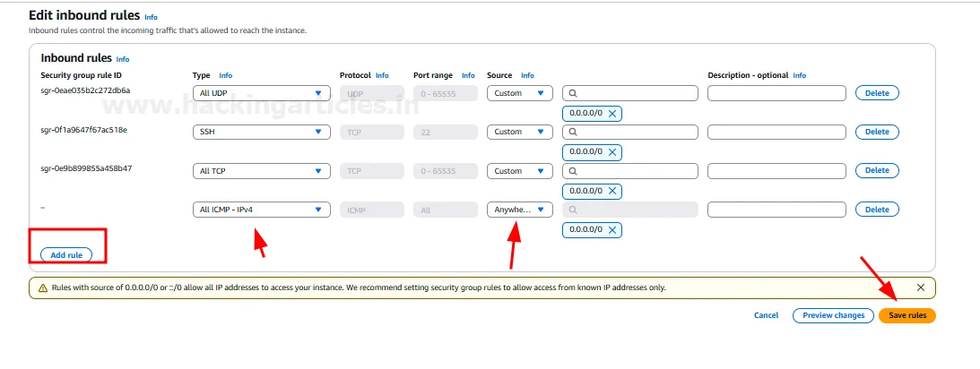Image resolution: width=980 pixels, height=369 pixels.
Task: Remove the 0.0.0.0/0 chip from SSH rule
Action: point(611,152)
